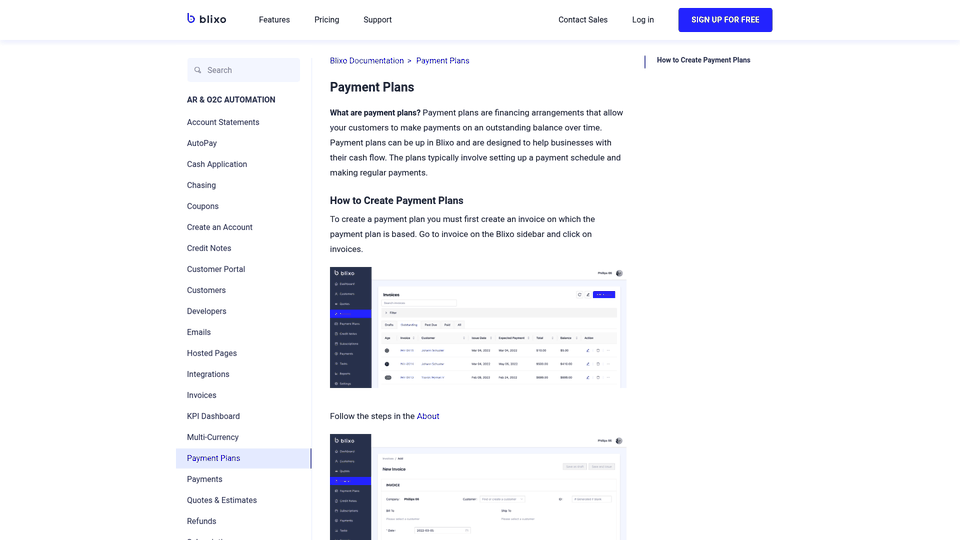Open Quotes & Estimates page
Image resolution: width=960 pixels, height=540 pixels.
coord(222,500)
